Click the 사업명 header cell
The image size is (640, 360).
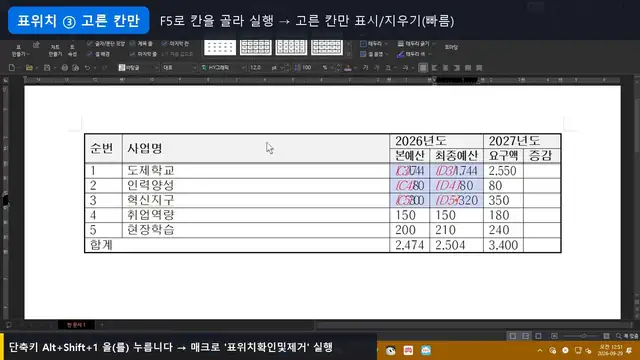pos(256,148)
